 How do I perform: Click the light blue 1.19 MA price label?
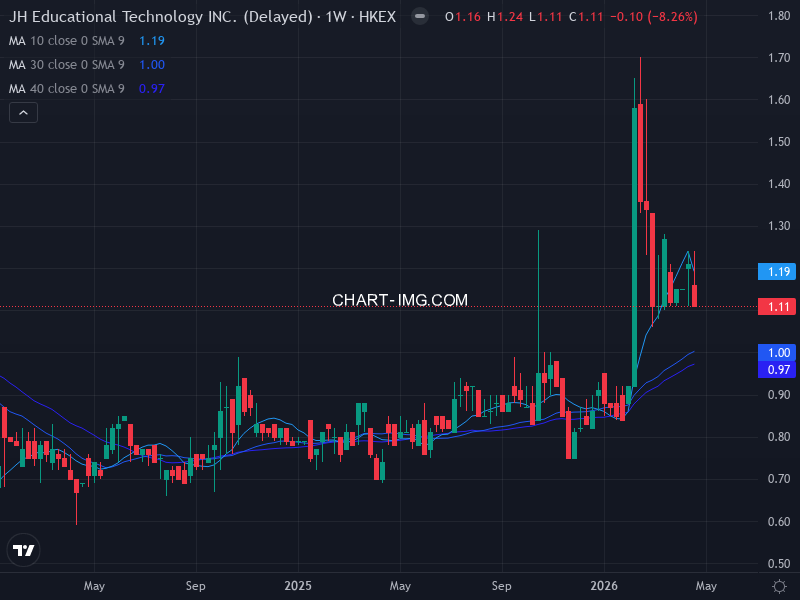coord(777,271)
